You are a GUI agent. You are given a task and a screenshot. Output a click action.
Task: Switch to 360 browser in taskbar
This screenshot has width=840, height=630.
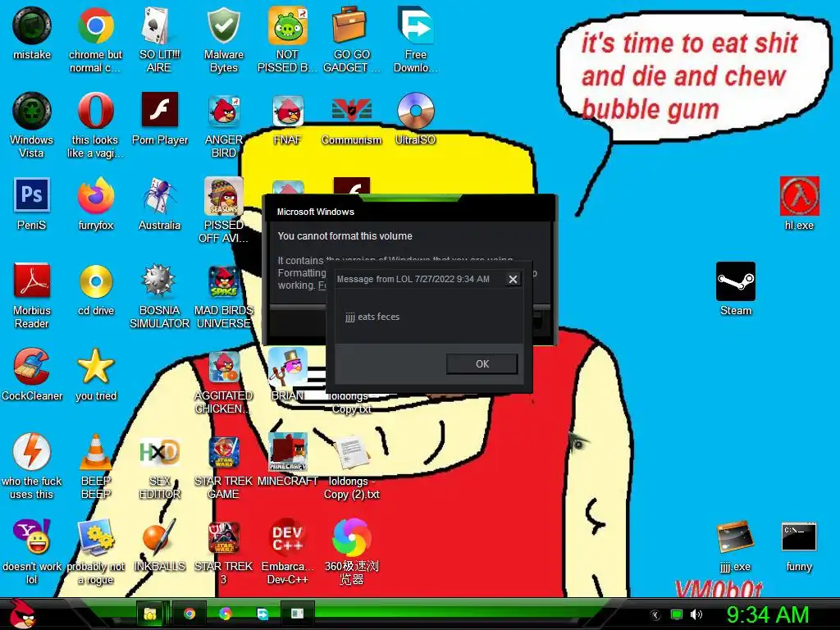coord(226,614)
